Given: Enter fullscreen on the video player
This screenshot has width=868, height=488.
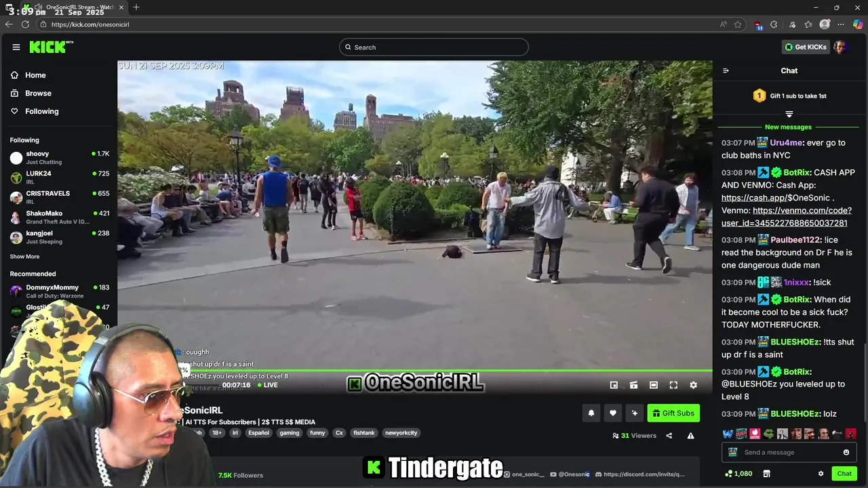Looking at the screenshot, I should [x=673, y=385].
